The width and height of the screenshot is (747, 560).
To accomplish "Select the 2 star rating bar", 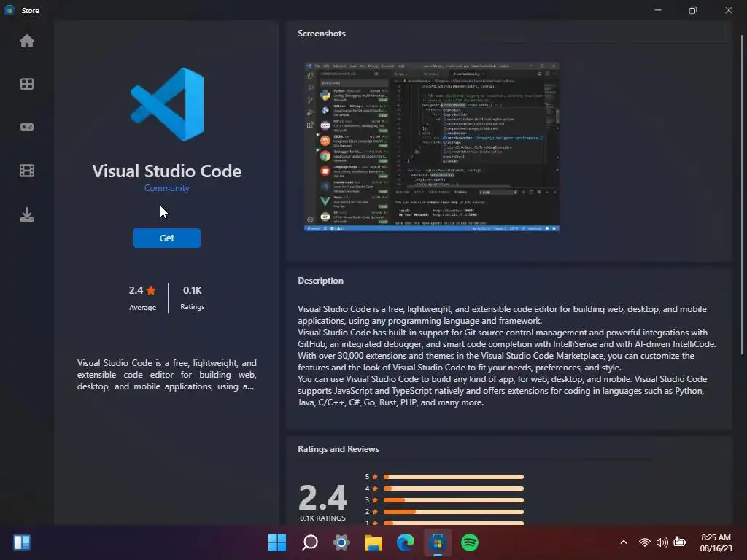I will pyautogui.click(x=454, y=512).
